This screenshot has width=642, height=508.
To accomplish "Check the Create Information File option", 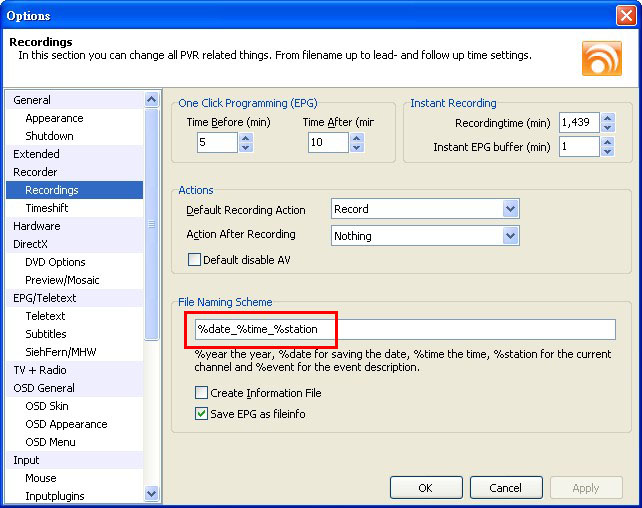I will tap(202, 393).
